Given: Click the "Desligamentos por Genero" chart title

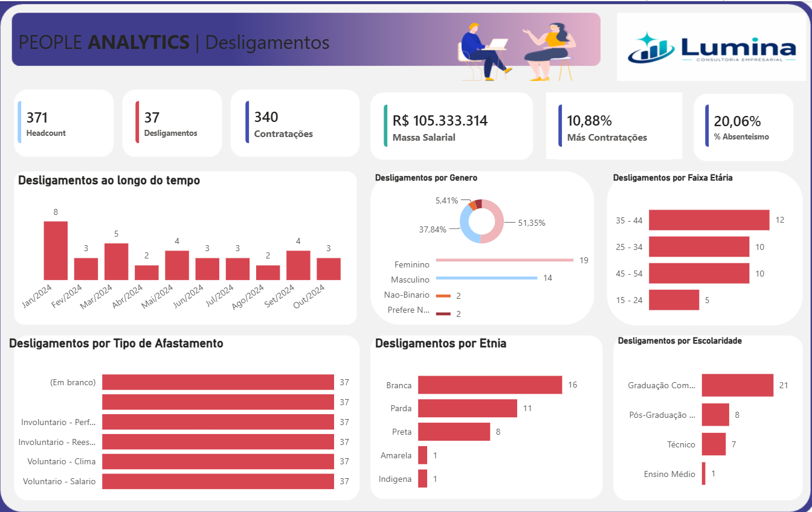Looking at the screenshot, I should point(426,178).
